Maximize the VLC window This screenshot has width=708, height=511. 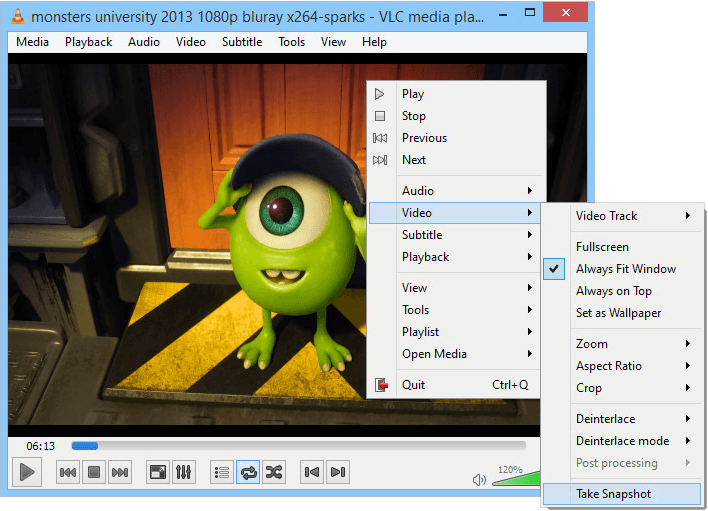530,13
